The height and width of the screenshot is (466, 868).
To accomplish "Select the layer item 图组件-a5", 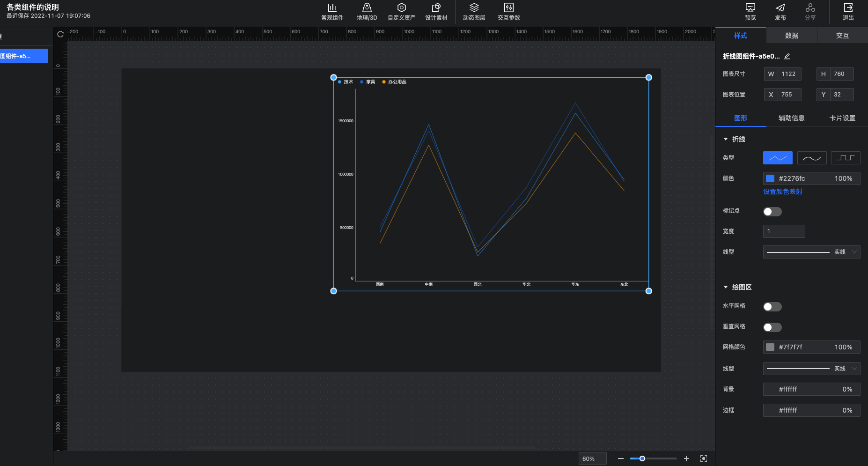I will pos(24,56).
